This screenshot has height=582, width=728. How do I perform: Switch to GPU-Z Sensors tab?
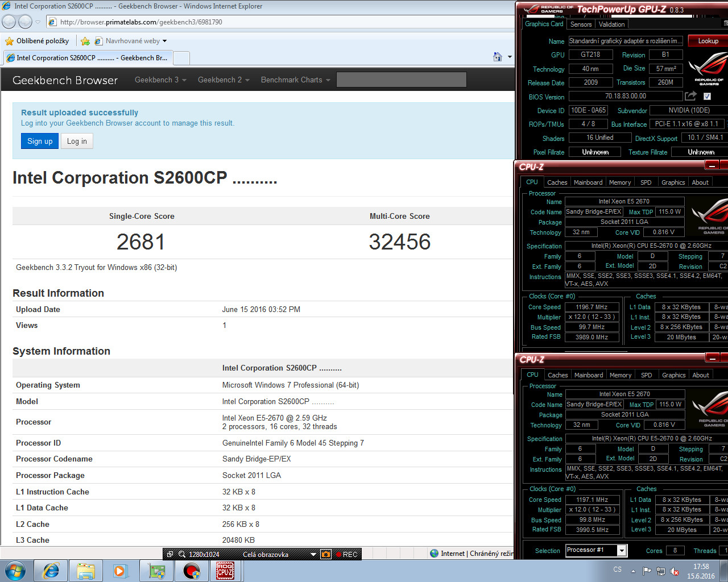(x=581, y=24)
